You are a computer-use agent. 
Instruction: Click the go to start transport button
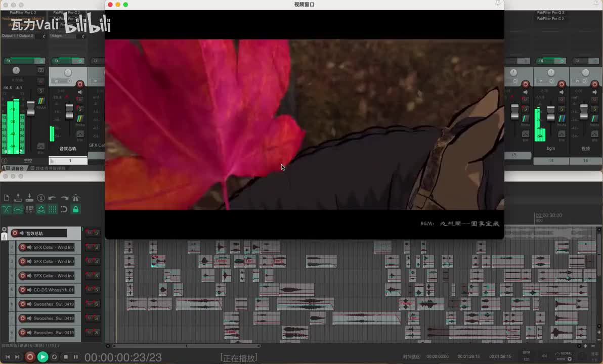pos(7,357)
